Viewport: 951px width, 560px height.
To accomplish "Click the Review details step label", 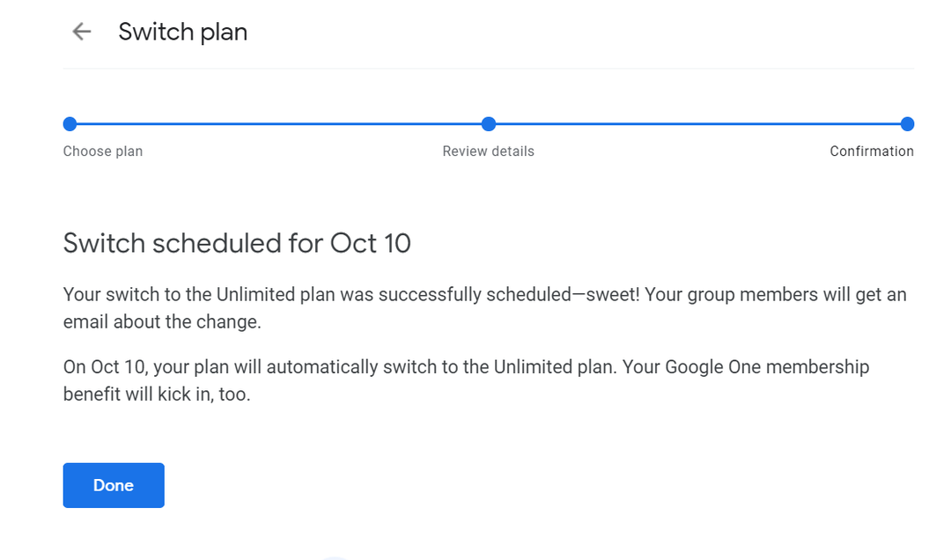I will coord(488,151).
